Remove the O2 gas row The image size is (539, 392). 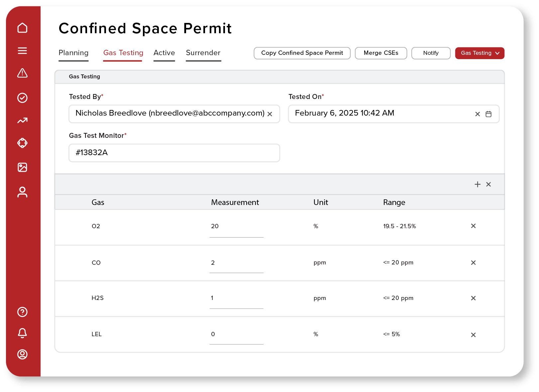(x=473, y=226)
